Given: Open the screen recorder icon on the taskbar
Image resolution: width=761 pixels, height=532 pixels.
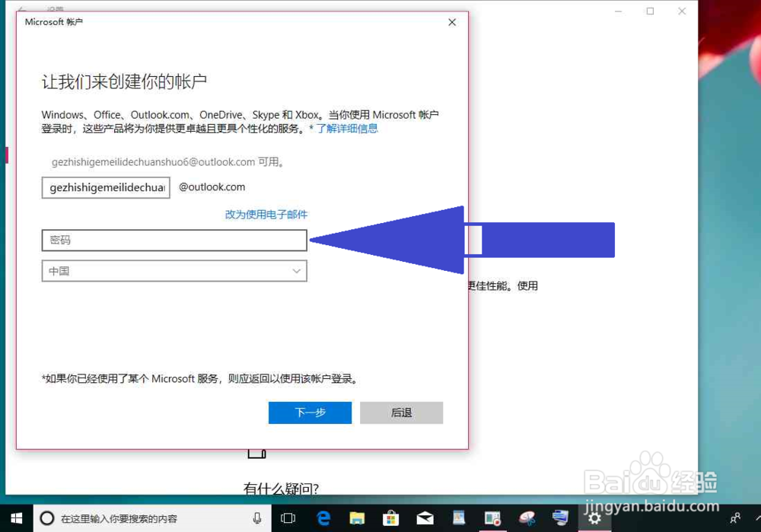Looking at the screenshot, I should [492, 518].
